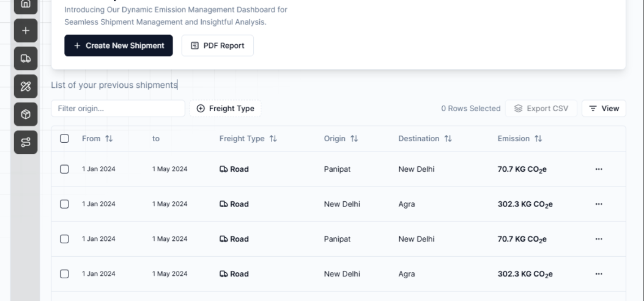The width and height of the screenshot is (644, 301).
Task: Select the checkbox on the first shipment row
Action: [64, 169]
